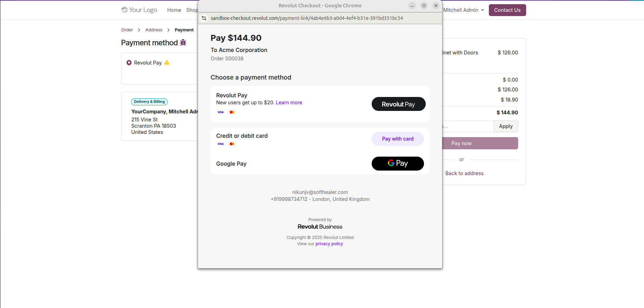The height and width of the screenshot is (308, 644).
Task: Click the debug bug icon beside Payment method
Action: (183, 43)
